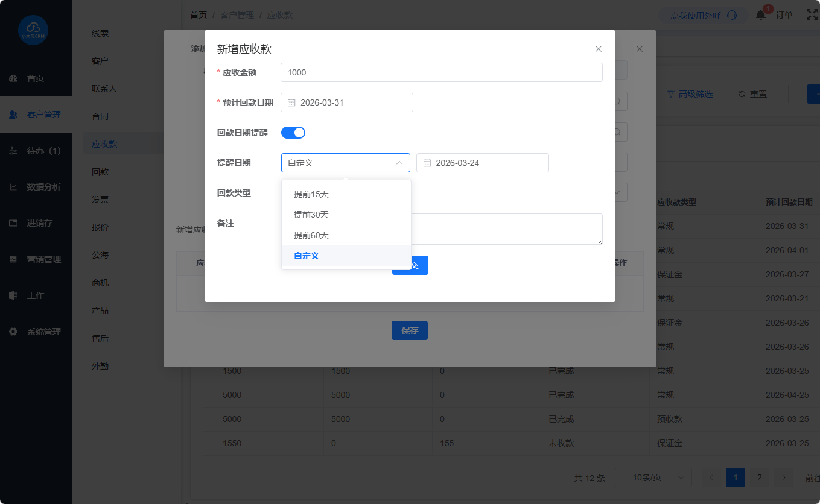Choose the 提前30天 reminder option
This screenshot has width=820, height=504.
click(311, 215)
